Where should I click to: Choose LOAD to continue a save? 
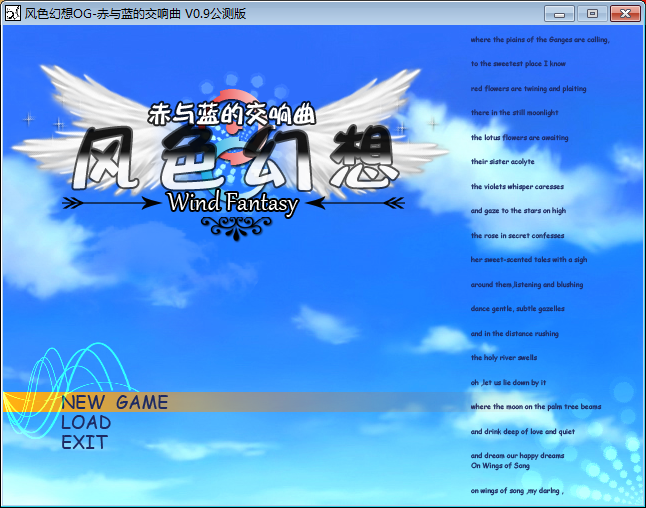(x=86, y=422)
